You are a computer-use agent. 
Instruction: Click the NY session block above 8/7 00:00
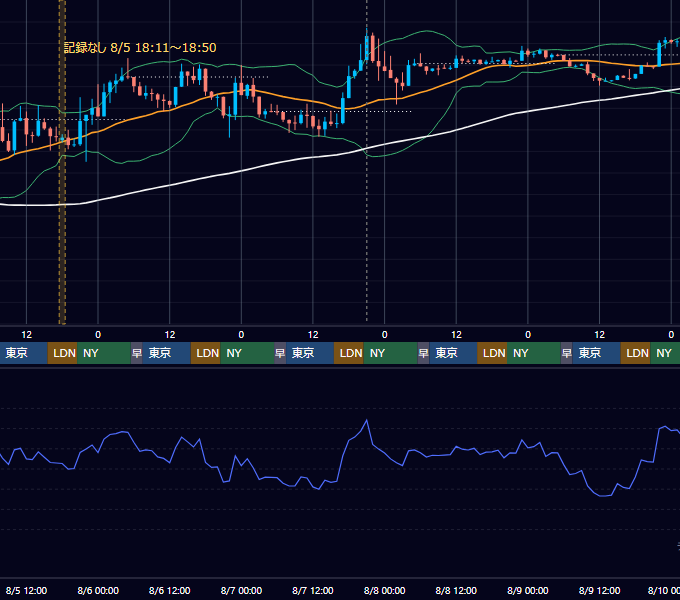tap(247, 353)
